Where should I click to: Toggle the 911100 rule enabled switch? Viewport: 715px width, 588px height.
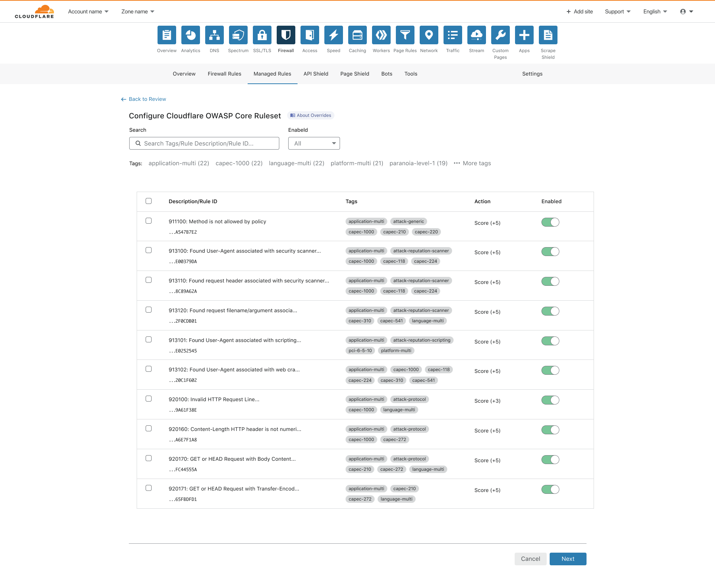click(x=550, y=222)
